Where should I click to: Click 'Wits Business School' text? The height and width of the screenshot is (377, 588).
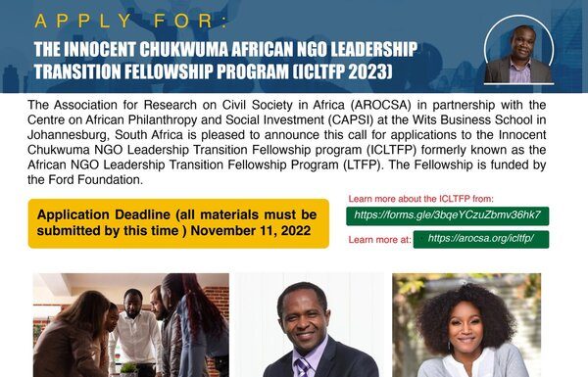point(472,119)
